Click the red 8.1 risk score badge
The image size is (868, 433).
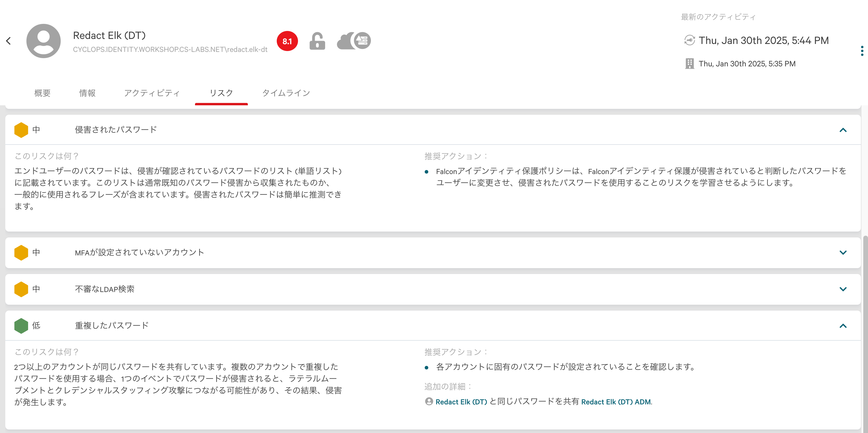pyautogui.click(x=287, y=41)
